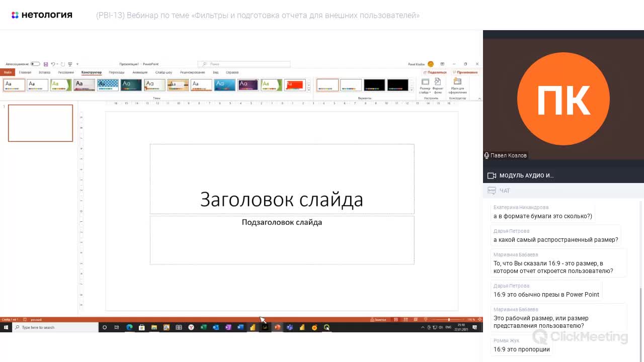Select the red-orange theme thumbnail
644x362 pixels.
pyautogui.click(x=295, y=85)
